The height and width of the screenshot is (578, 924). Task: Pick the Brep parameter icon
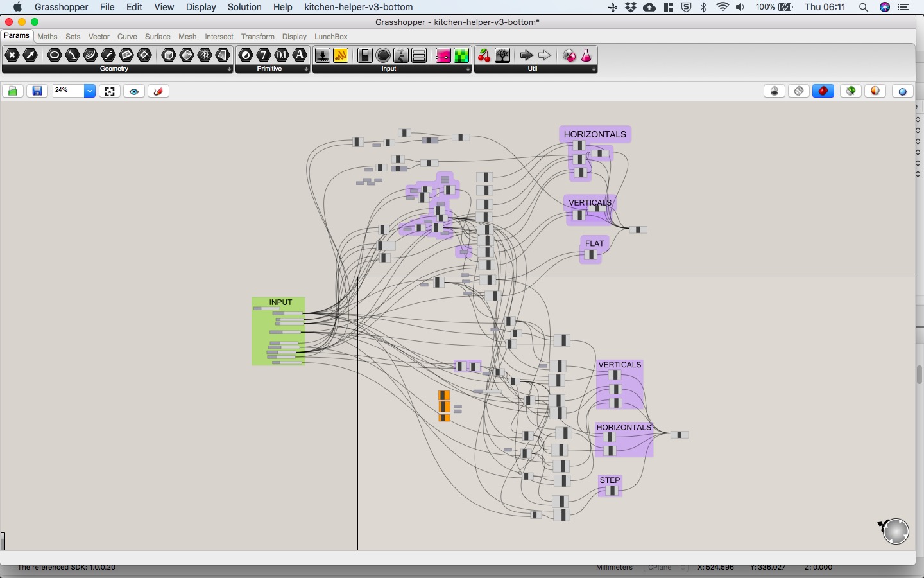[x=187, y=55]
